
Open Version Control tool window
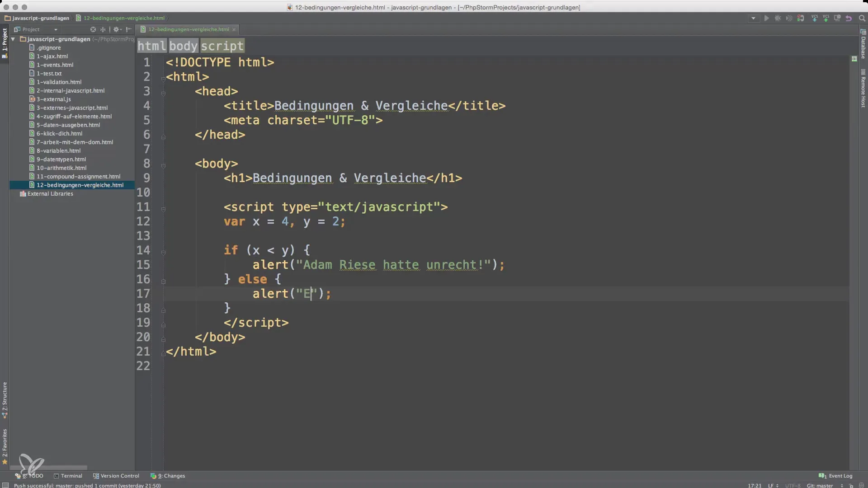(x=116, y=476)
